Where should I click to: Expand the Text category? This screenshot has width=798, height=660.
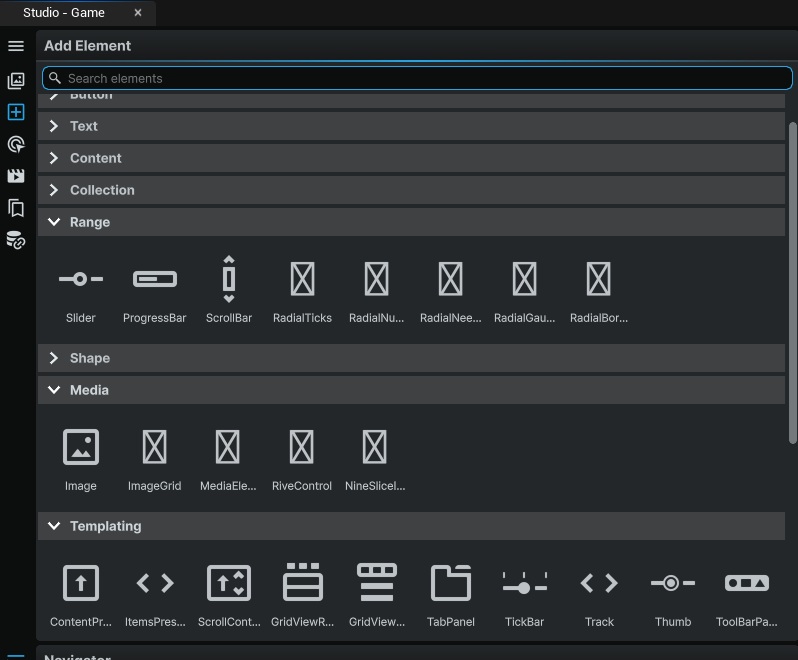411,126
